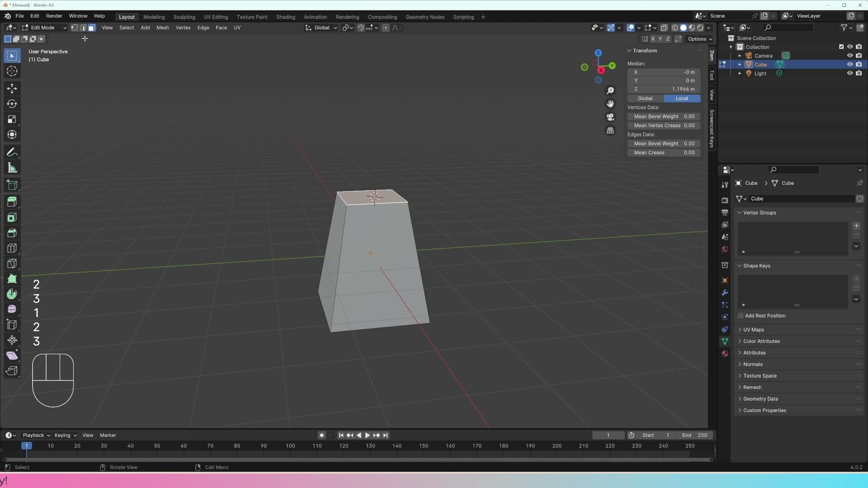
Task: Open the Options dropdown
Action: [x=700, y=39]
